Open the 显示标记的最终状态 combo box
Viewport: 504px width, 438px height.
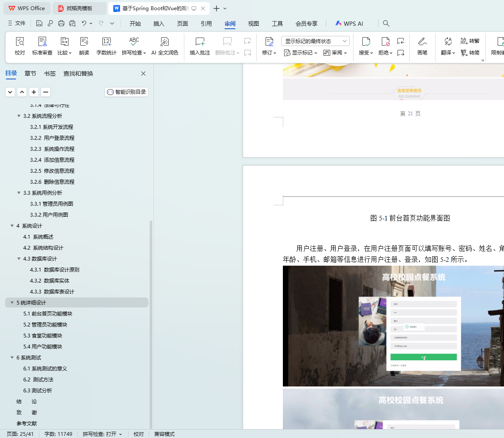coord(315,41)
